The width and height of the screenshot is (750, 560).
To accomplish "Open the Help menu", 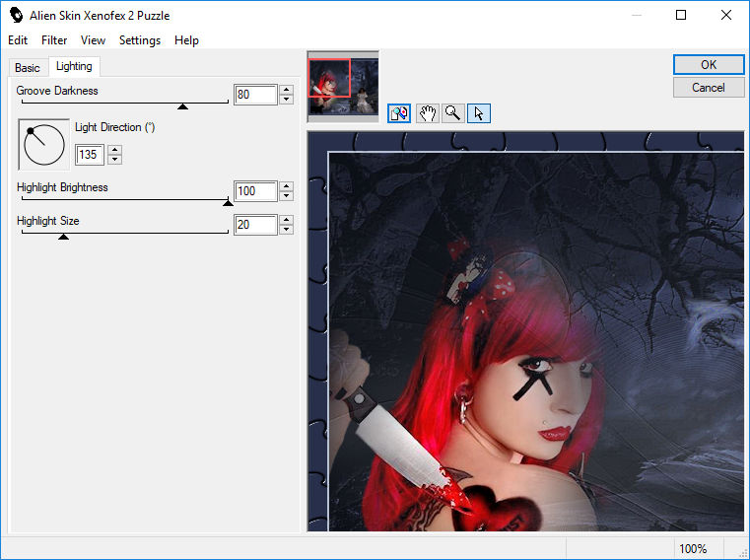I will 186,40.
